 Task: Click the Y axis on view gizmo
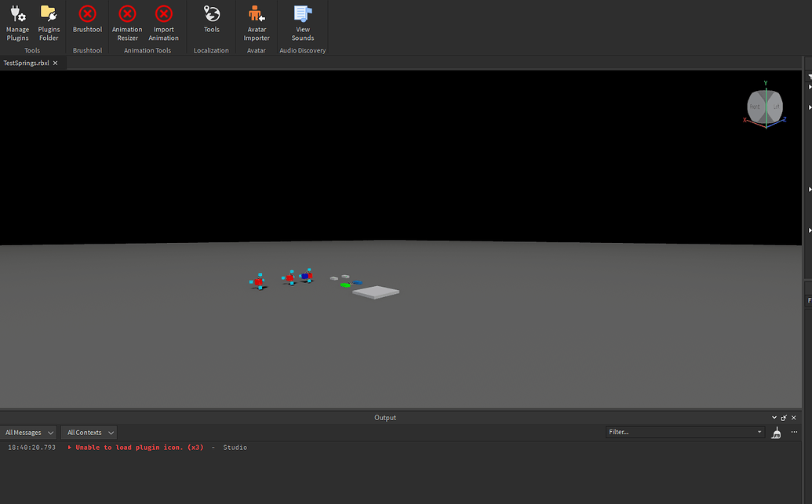(x=766, y=83)
